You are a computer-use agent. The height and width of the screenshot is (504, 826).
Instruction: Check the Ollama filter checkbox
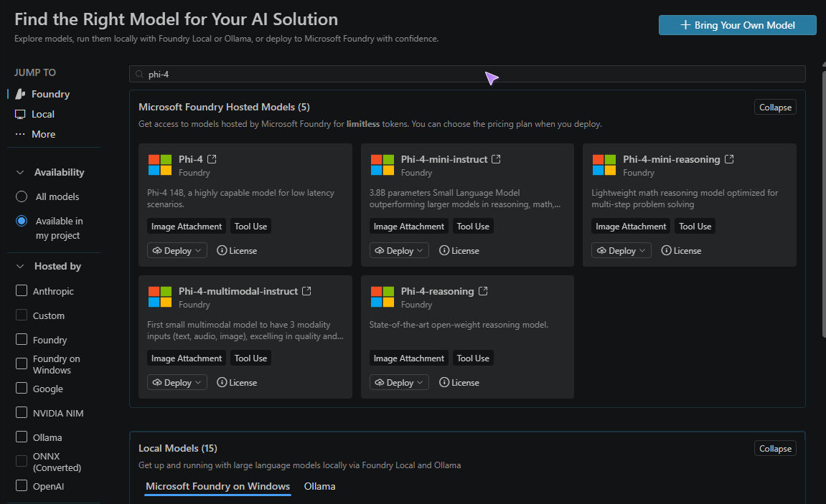(x=22, y=437)
